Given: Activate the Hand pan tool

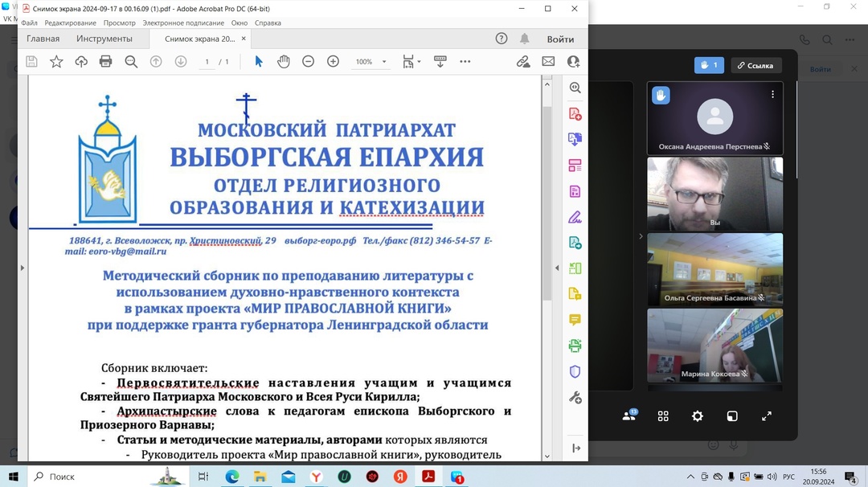Looking at the screenshot, I should (284, 61).
